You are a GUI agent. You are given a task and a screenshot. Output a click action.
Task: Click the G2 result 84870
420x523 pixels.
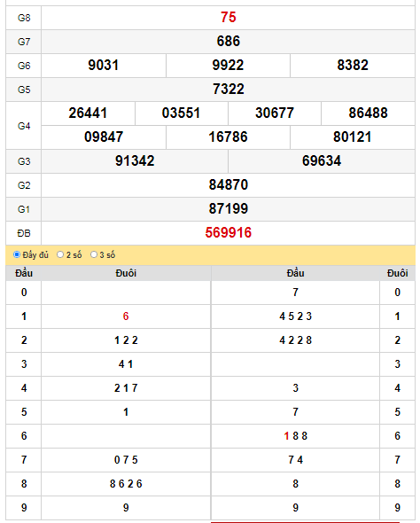pos(228,185)
